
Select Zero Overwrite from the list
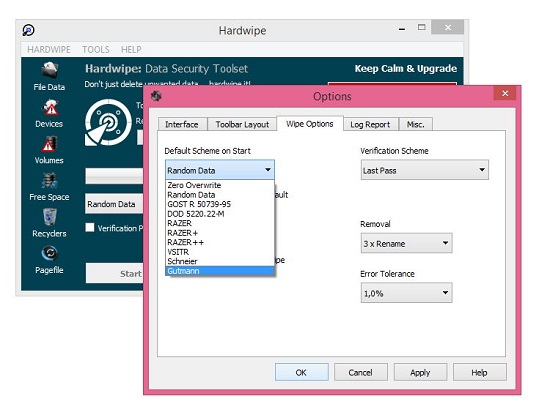(220, 185)
